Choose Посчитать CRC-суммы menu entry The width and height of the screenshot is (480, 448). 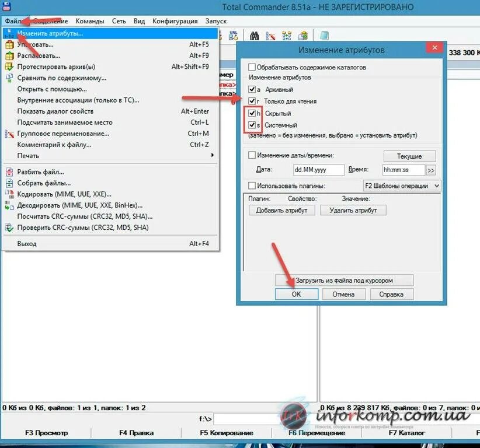pyautogui.click(x=110, y=216)
